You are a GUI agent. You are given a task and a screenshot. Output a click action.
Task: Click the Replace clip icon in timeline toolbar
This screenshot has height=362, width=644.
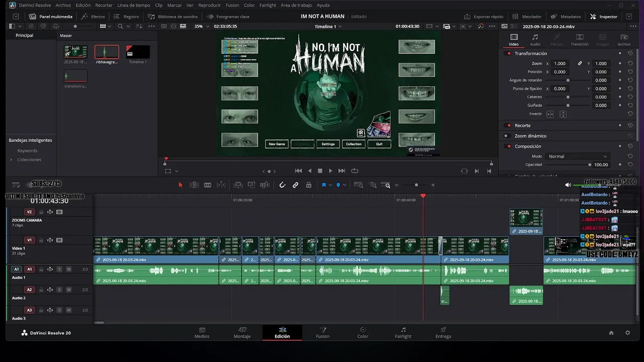tap(264, 185)
